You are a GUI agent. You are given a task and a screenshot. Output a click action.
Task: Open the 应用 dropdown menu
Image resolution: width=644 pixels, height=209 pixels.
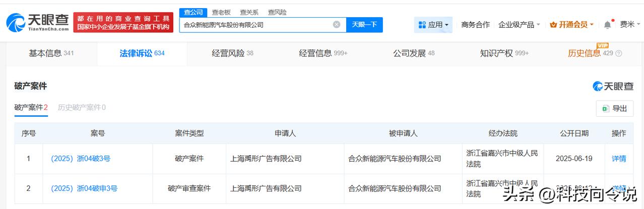pos(433,25)
